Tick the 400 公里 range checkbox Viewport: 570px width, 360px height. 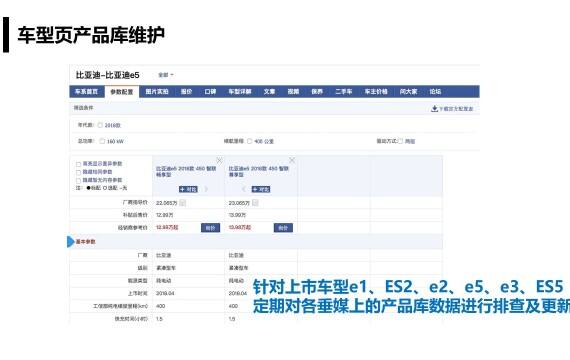point(249,141)
